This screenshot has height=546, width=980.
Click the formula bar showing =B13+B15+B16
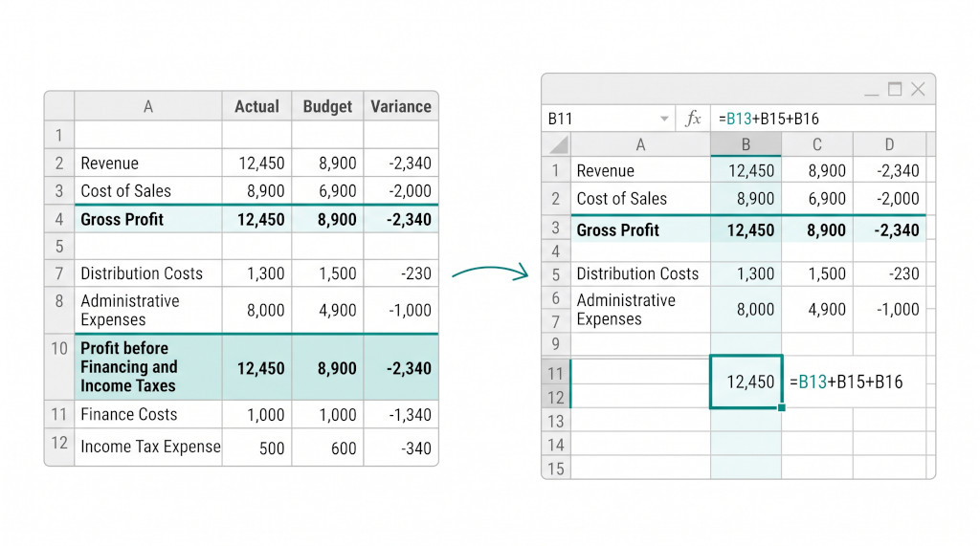(822, 119)
